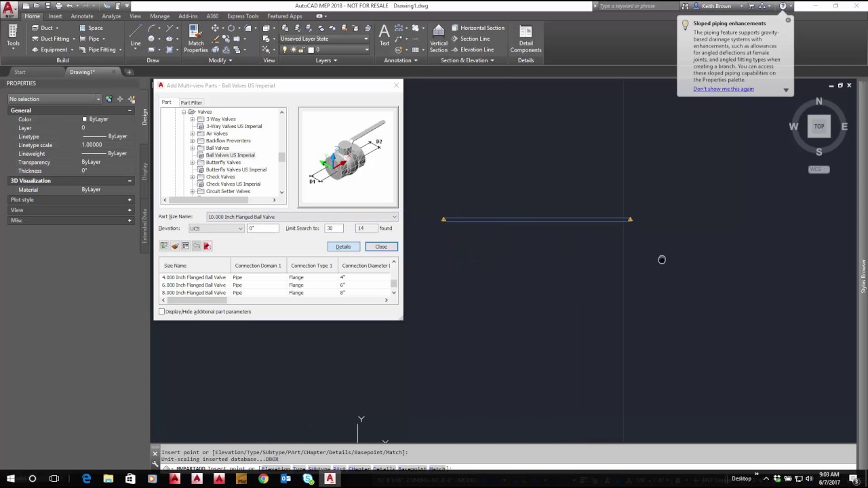Open File Explorer from the taskbar

(108, 479)
